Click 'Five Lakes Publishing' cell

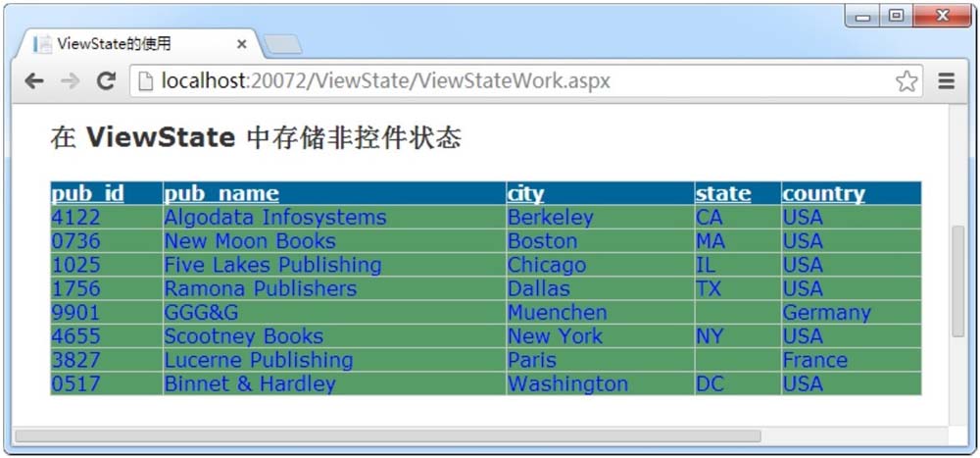point(334,265)
